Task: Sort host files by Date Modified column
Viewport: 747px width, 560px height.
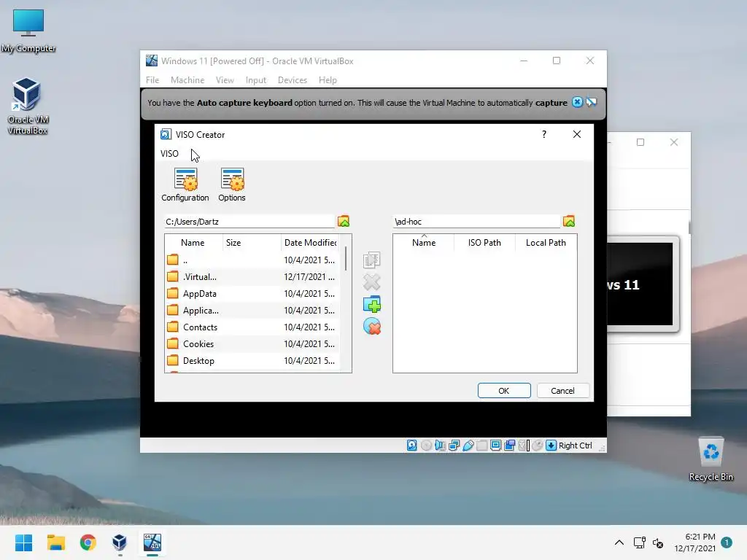Action: (x=310, y=242)
